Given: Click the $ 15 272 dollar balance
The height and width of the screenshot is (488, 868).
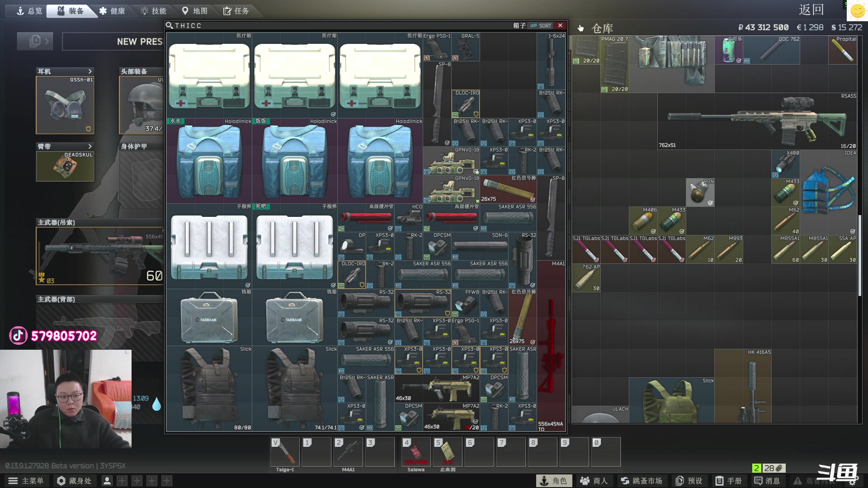Looking at the screenshot, I should pos(847,27).
